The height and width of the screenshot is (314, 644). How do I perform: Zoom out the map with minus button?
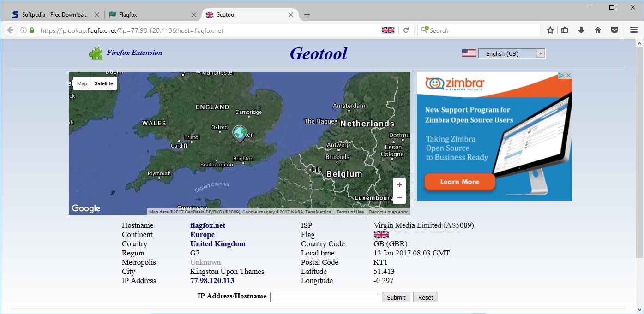pyautogui.click(x=399, y=197)
